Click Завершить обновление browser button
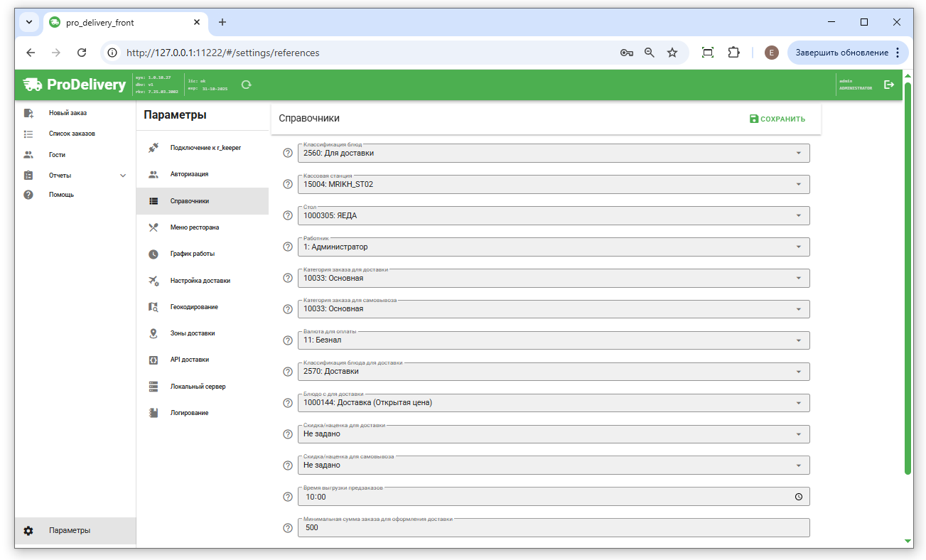The image size is (926, 560). tap(847, 53)
